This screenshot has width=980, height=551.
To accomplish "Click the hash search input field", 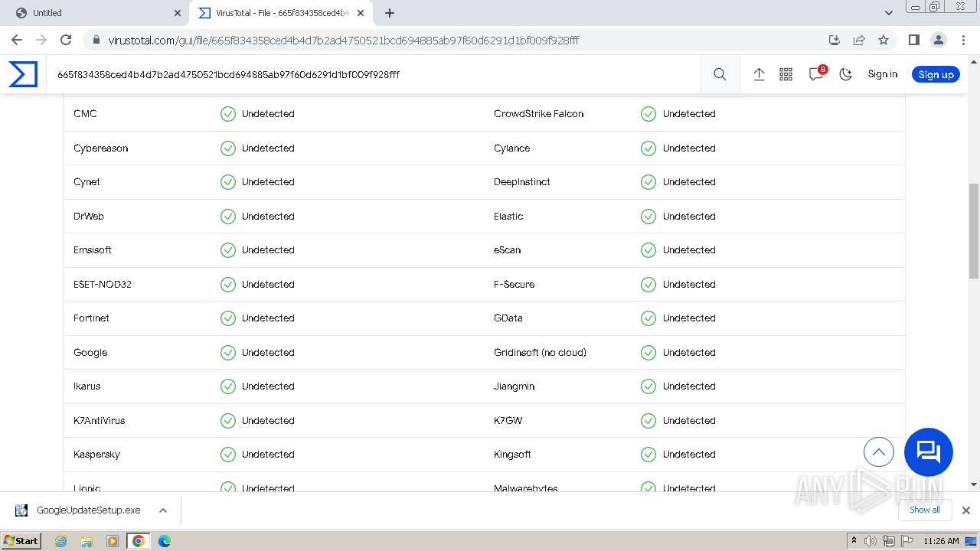I will coord(375,74).
